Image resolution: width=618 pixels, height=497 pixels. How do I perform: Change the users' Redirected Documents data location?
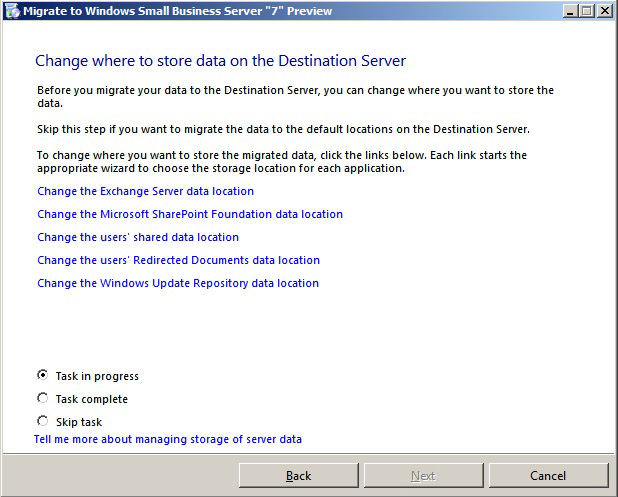[x=178, y=260]
